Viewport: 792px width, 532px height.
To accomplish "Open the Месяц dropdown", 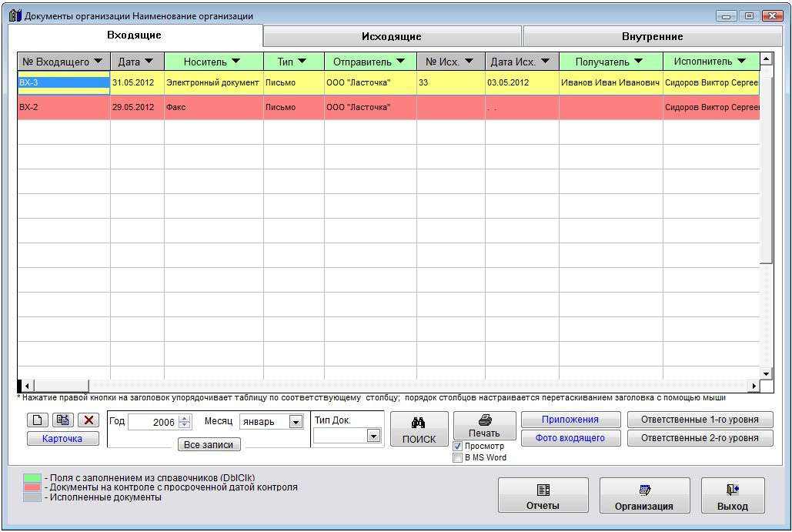I will [x=296, y=422].
